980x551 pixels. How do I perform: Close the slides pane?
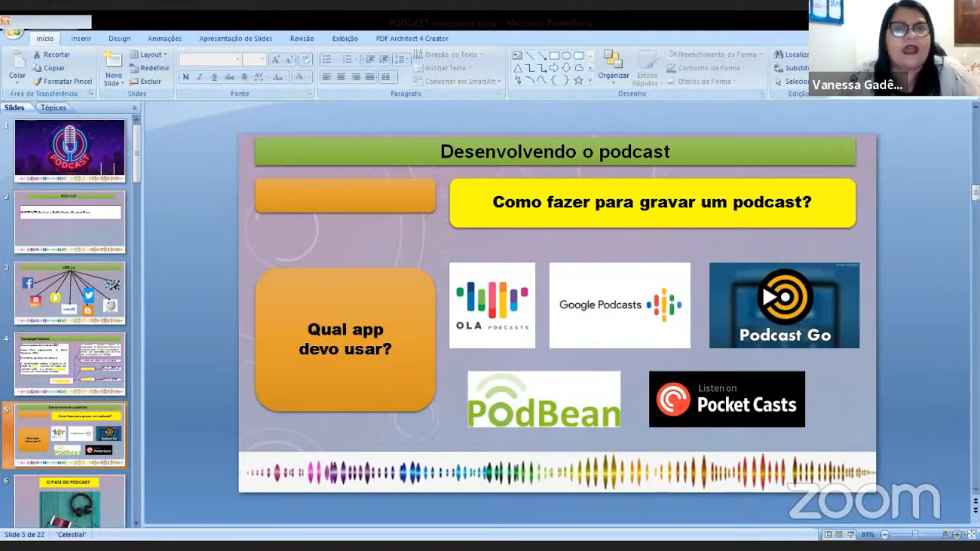(x=135, y=108)
